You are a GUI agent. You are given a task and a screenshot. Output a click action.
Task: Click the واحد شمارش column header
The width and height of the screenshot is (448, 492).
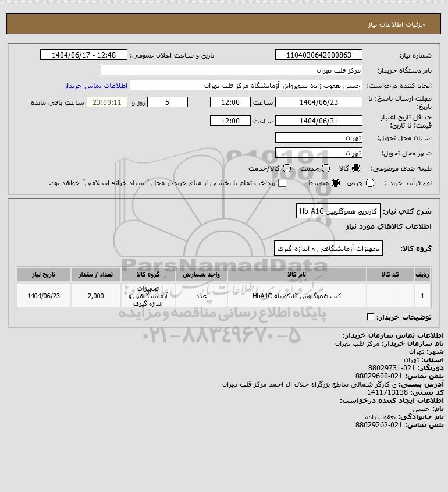[201, 275]
